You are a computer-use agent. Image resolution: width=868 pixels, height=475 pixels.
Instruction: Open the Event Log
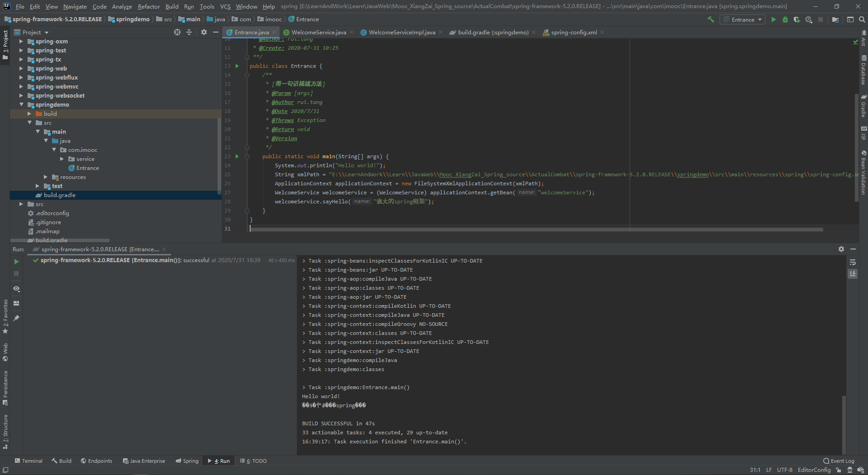click(839, 461)
